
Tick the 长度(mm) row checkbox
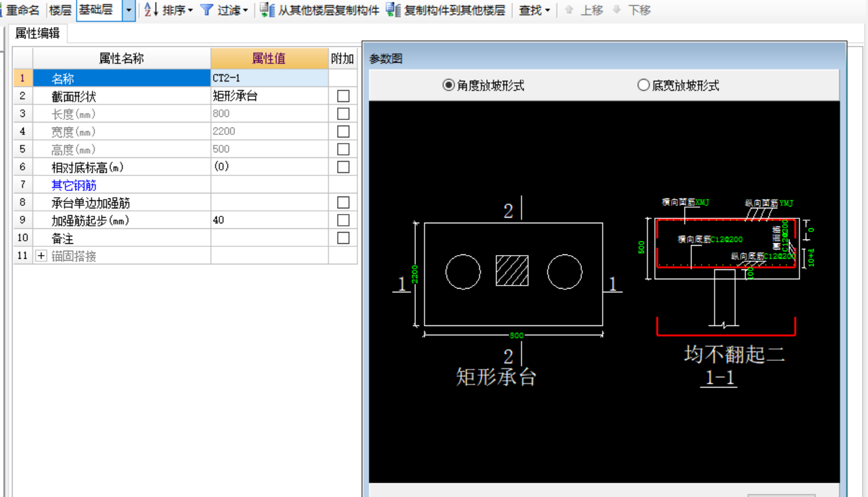343,114
